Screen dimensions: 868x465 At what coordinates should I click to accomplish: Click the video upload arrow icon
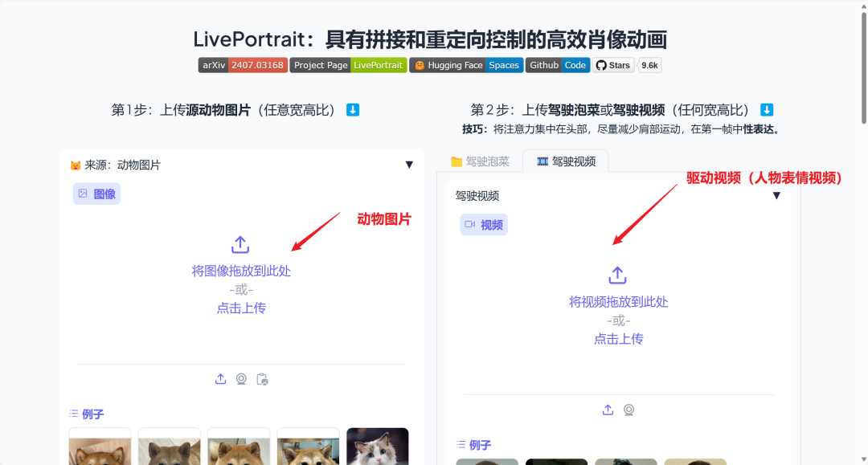click(618, 275)
